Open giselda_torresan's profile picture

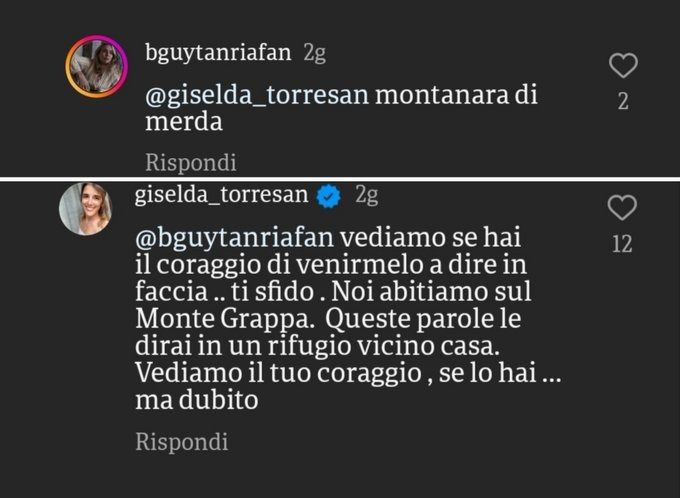click(x=85, y=208)
